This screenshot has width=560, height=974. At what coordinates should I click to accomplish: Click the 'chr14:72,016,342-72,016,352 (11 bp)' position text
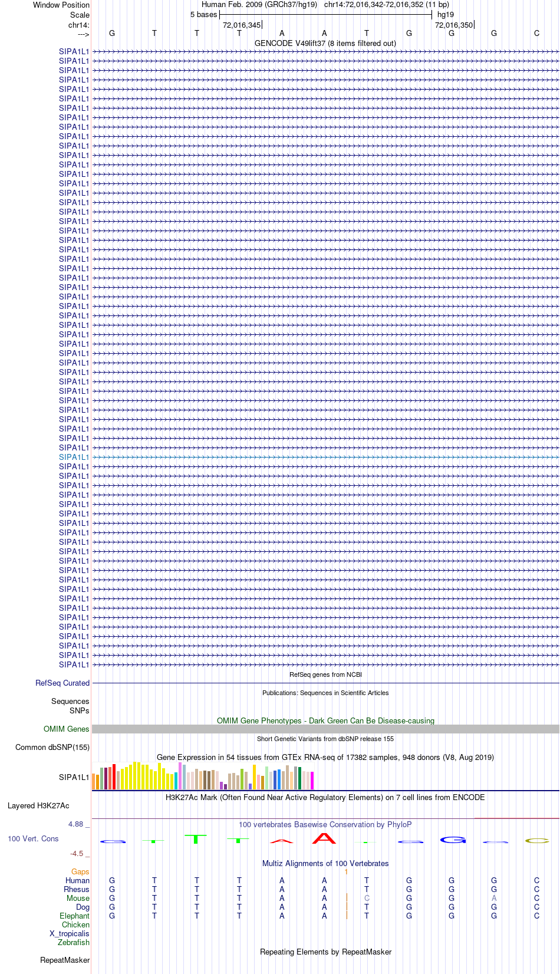click(x=387, y=5)
